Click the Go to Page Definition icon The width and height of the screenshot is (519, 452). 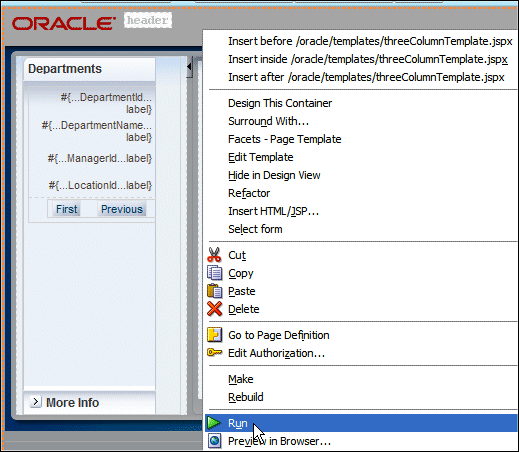click(214, 335)
